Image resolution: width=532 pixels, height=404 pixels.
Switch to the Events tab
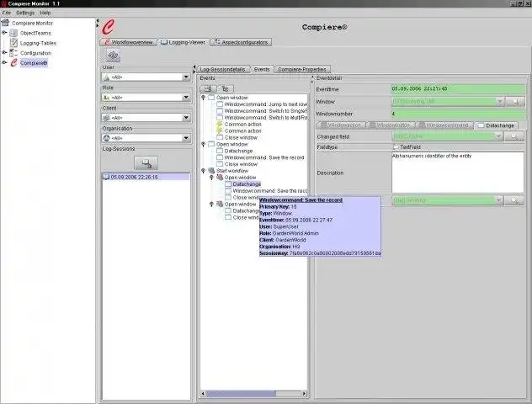262,69
